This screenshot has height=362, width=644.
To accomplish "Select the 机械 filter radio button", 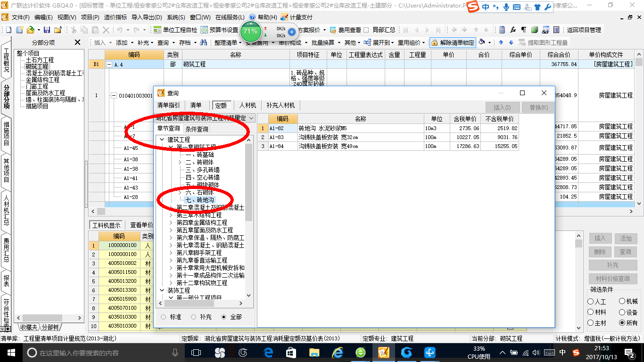I will click(x=622, y=301).
